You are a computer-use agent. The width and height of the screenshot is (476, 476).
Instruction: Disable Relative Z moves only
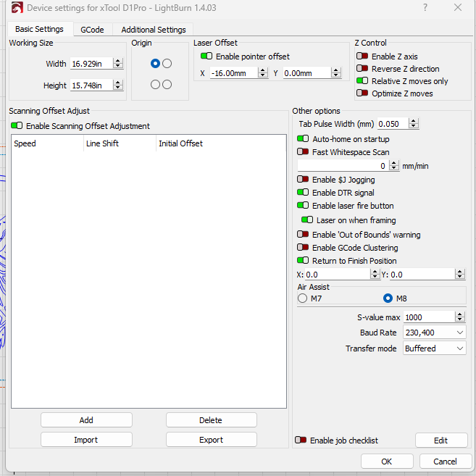tap(362, 81)
